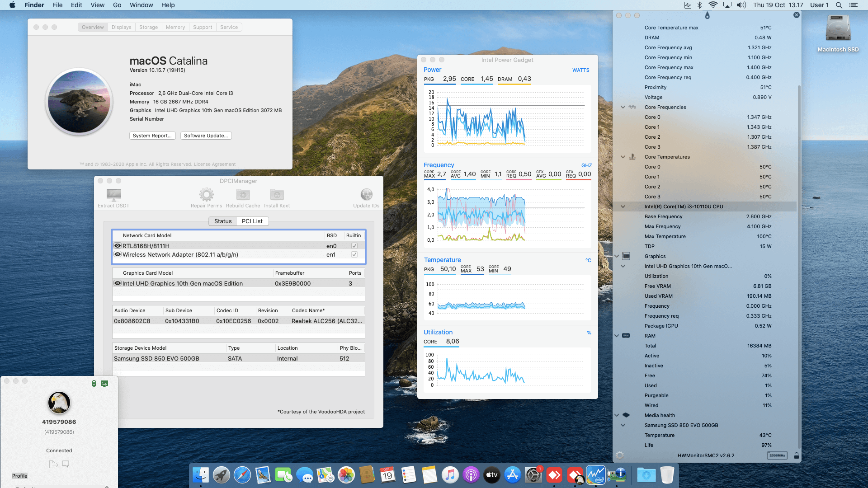Open the License Agreement link
868x488 pixels.
215,164
